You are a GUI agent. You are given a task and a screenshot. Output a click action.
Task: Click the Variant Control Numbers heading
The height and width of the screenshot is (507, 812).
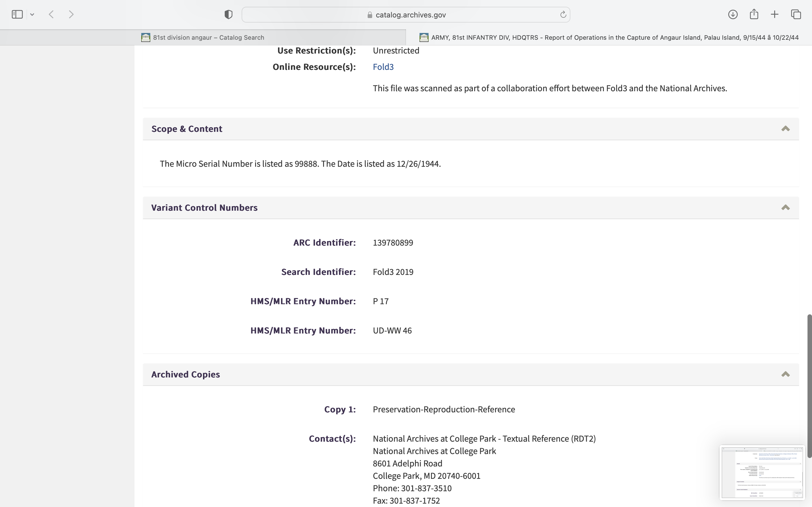[x=204, y=208]
